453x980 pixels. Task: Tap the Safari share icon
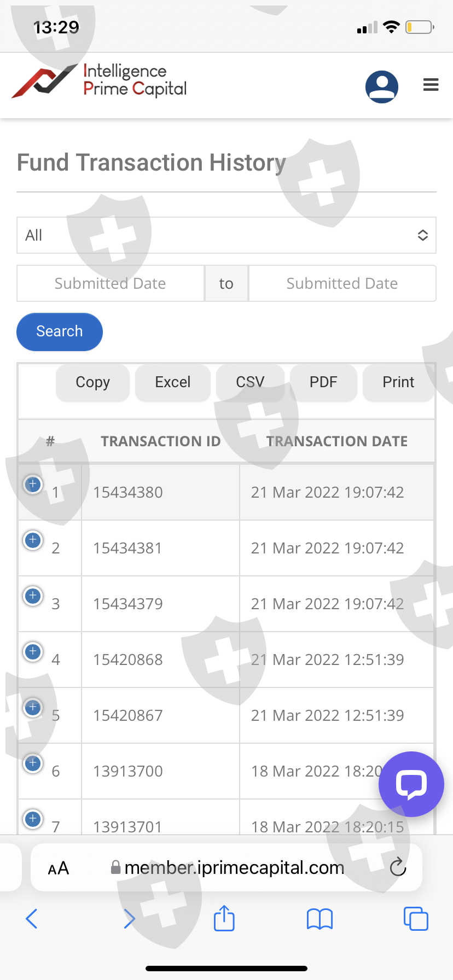pyautogui.click(x=224, y=918)
